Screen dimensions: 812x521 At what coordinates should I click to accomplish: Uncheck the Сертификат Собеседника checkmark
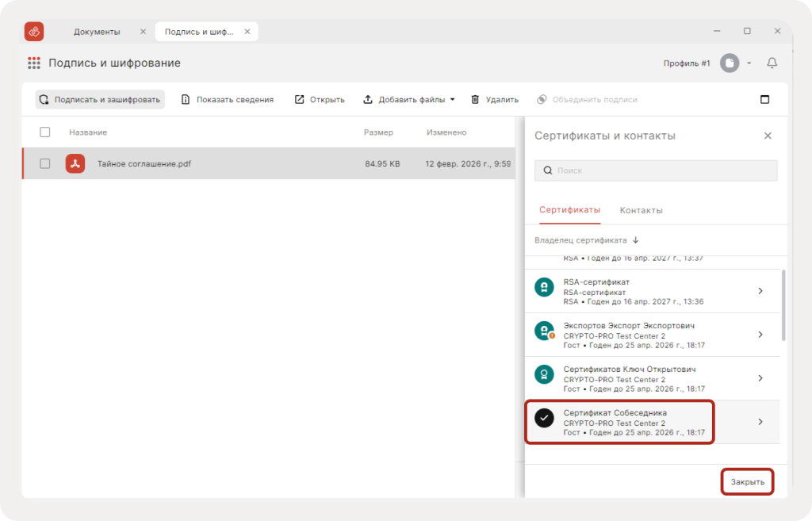click(x=544, y=417)
